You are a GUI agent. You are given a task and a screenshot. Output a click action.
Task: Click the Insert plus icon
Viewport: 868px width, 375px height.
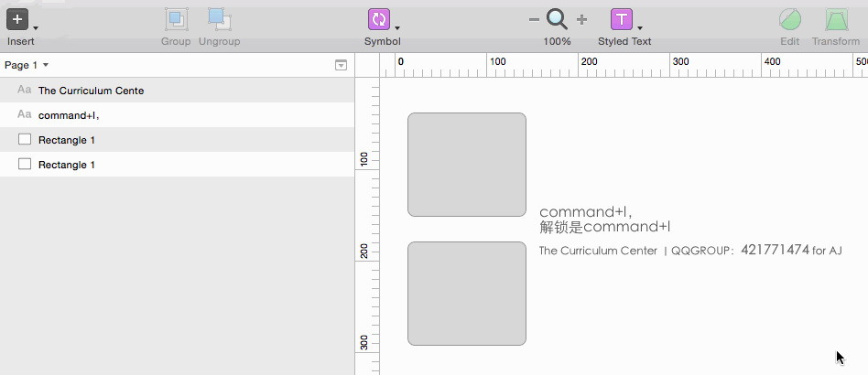(17, 19)
